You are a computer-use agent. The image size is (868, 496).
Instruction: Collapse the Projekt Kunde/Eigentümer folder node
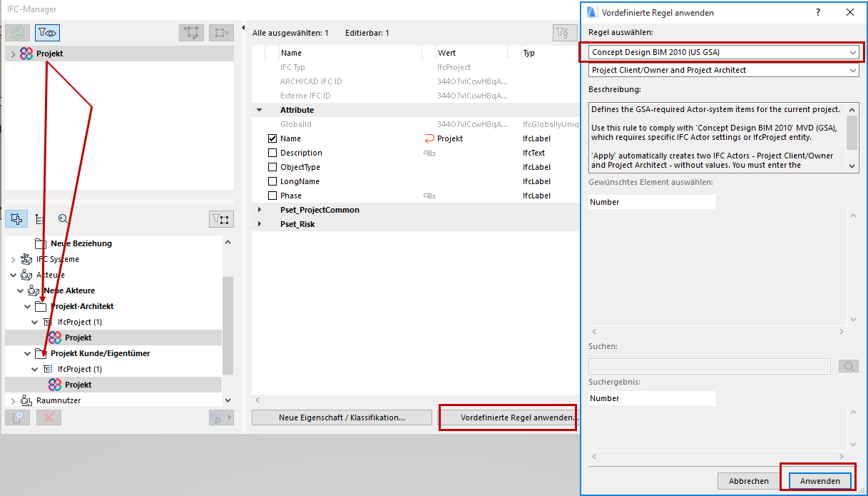(28, 353)
